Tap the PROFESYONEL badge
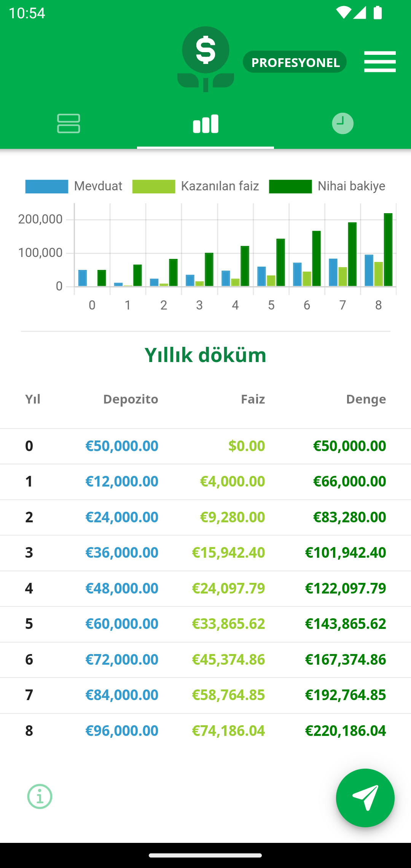Screen dimensions: 411x868 click(x=295, y=62)
